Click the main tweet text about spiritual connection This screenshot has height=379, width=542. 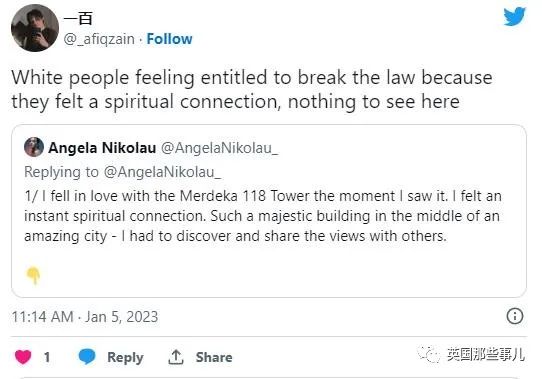coord(252,90)
